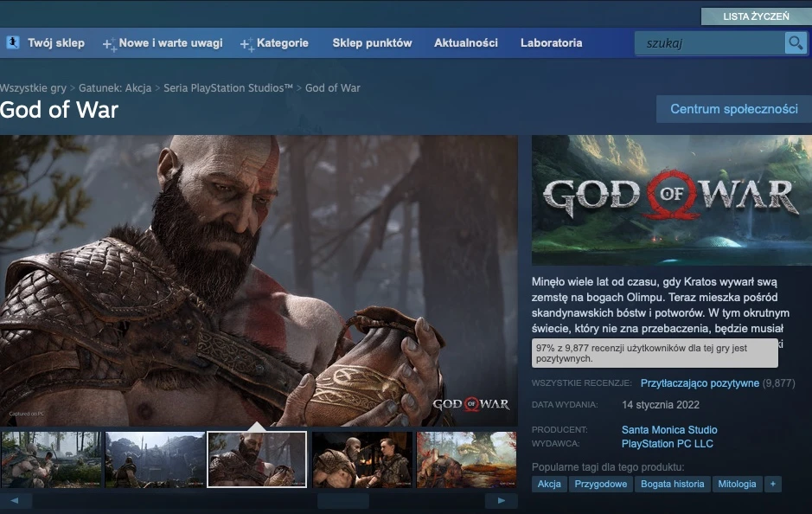Click the God of War page title

[x=59, y=110]
